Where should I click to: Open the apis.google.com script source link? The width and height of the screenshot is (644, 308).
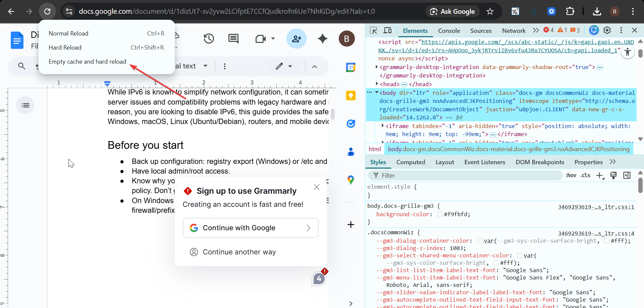pyautogui.click(x=506, y=46)
